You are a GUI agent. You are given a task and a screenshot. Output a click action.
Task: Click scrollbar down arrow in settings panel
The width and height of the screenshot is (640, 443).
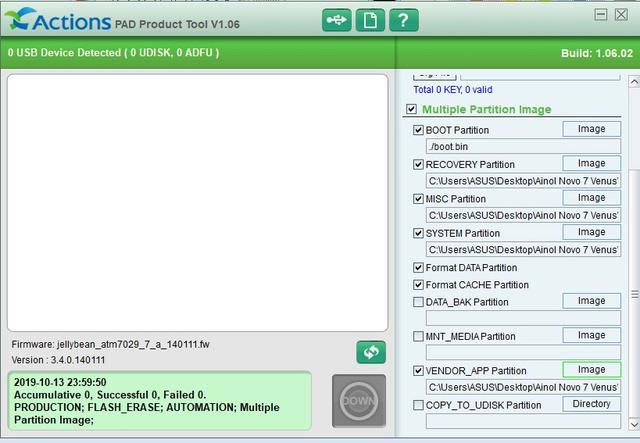tap(634, 423)
